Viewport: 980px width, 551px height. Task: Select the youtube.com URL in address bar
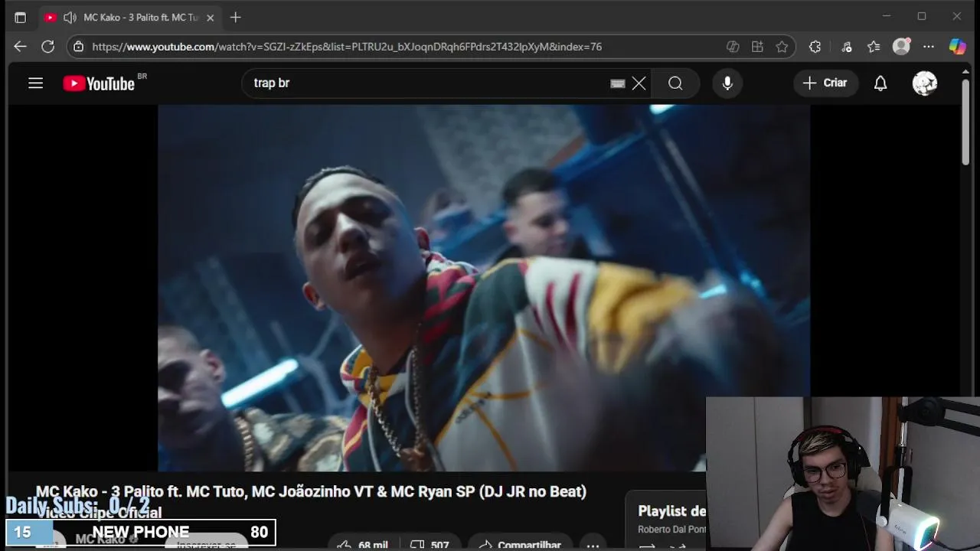[347, 47]
